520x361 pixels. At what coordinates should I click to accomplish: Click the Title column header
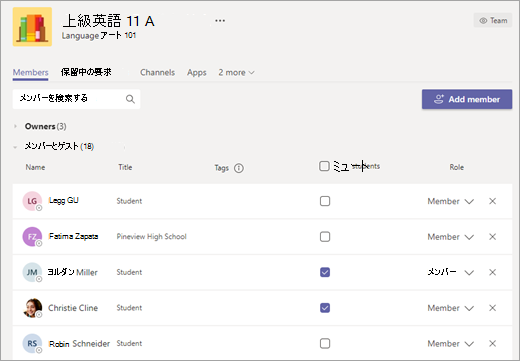tap(125, 167)
